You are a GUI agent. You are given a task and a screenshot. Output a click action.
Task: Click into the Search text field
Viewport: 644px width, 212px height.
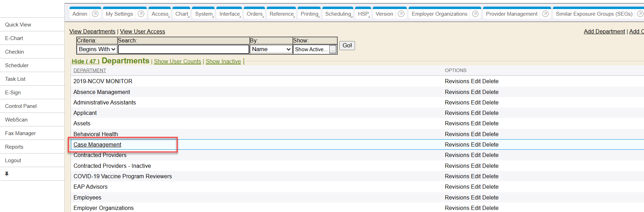point(183,49)
